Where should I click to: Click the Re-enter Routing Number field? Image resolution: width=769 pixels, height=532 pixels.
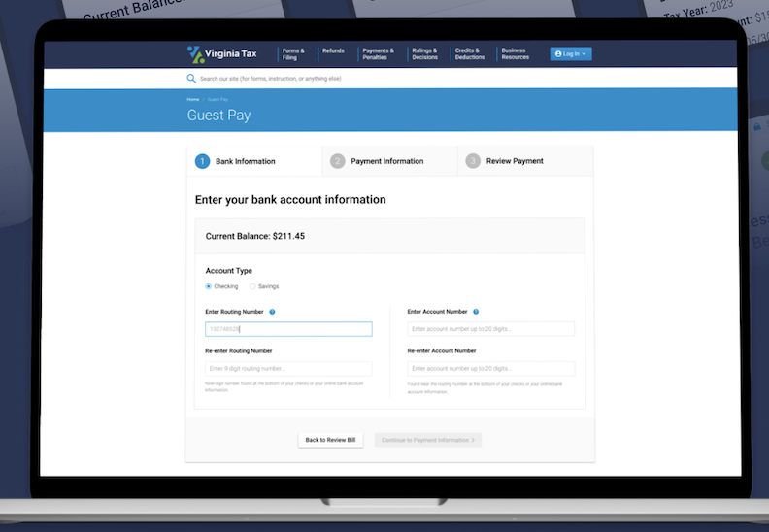(x=288, y=369)
